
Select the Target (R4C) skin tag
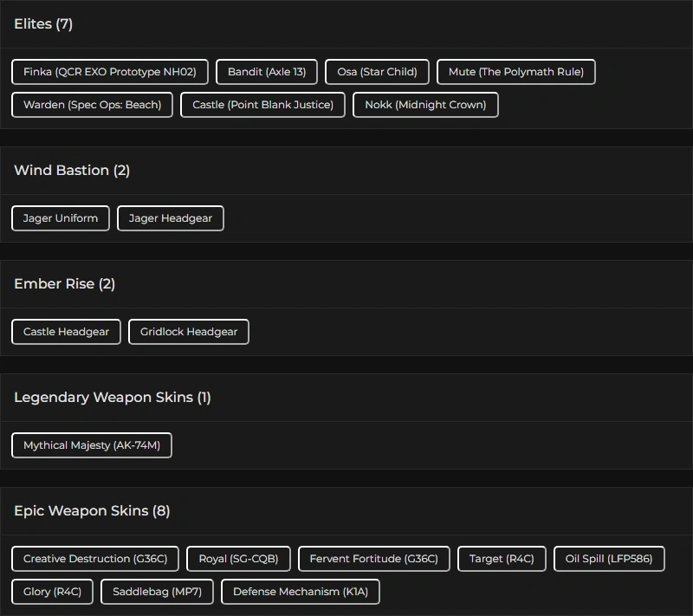tap(502, 559)
